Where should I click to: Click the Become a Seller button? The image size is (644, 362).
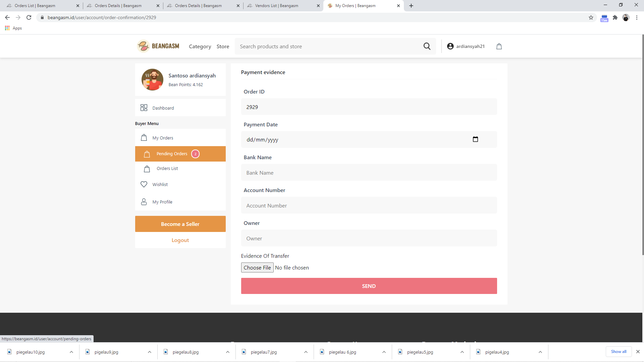180,224
